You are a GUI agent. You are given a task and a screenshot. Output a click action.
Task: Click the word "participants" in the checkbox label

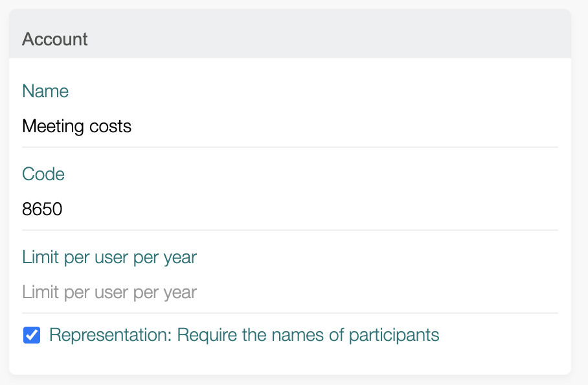tap(394, 335)
